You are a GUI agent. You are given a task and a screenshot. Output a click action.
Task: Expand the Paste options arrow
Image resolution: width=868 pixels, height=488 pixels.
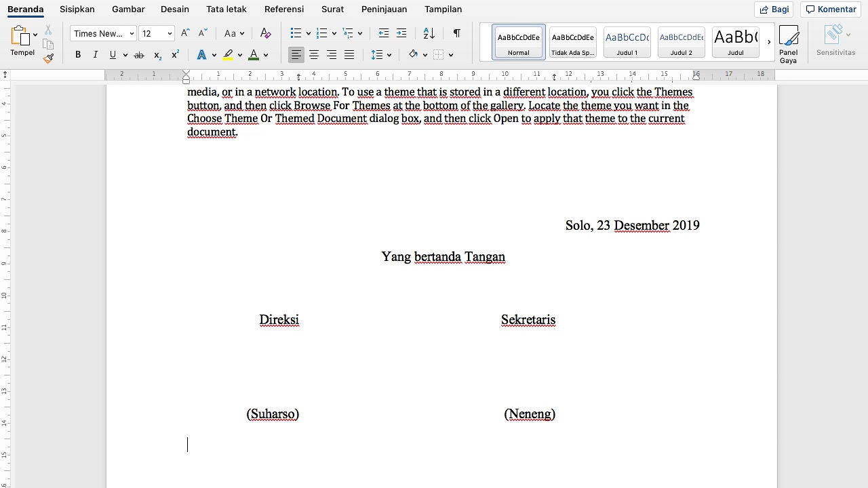(x=35, y=35)
